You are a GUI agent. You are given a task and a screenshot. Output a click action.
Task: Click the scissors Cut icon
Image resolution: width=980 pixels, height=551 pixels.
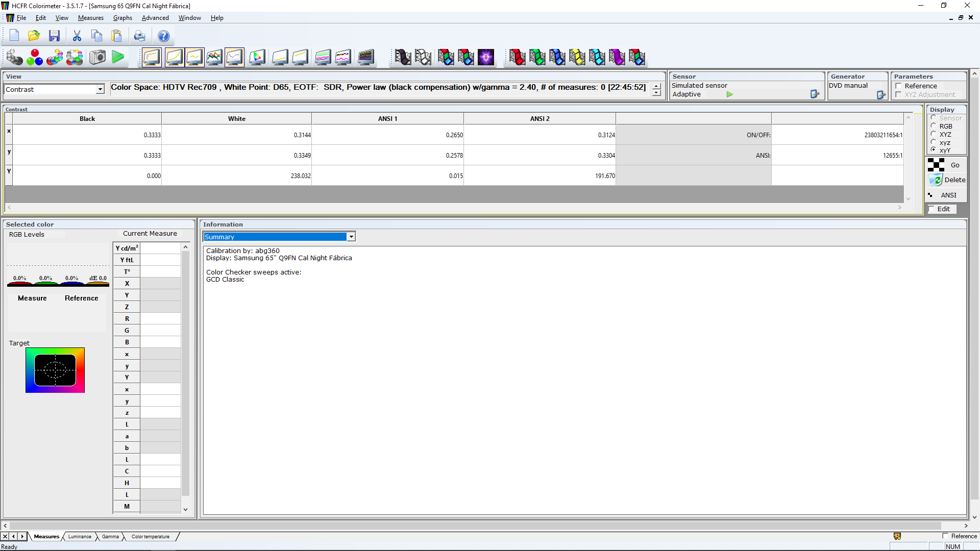[77, 36]
